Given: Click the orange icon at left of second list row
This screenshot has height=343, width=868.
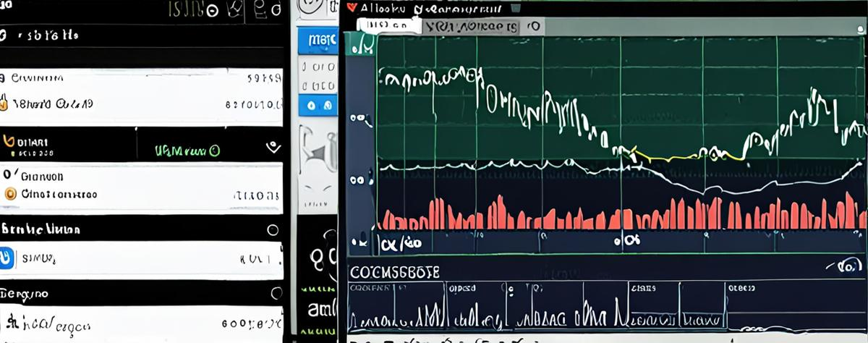Looking at the screenshot, I should [x=4, y=104].
